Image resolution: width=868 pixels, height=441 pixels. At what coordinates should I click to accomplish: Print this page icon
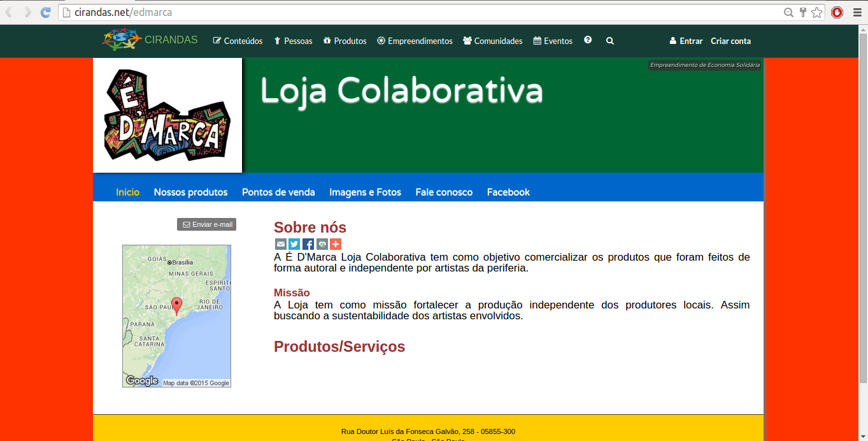322,244
